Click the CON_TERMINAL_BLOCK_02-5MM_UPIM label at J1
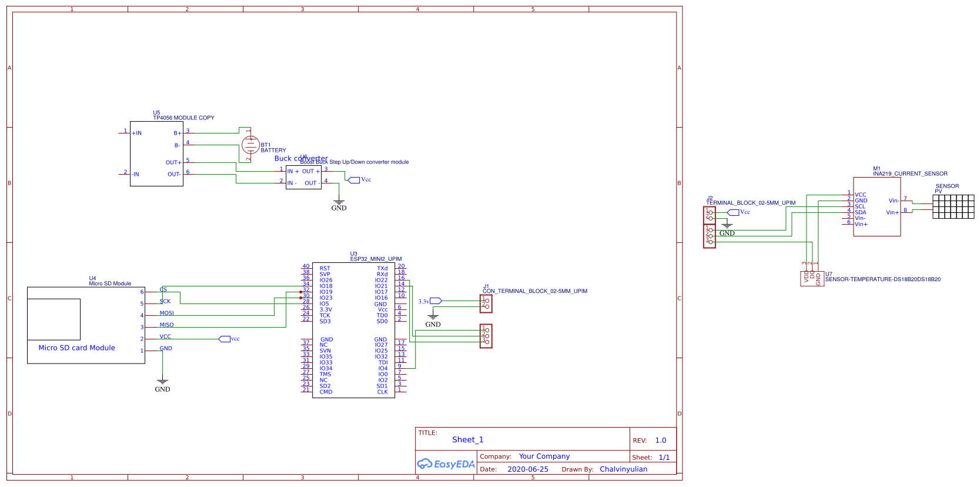The image size is (980, 487). (x=535, y=291)
